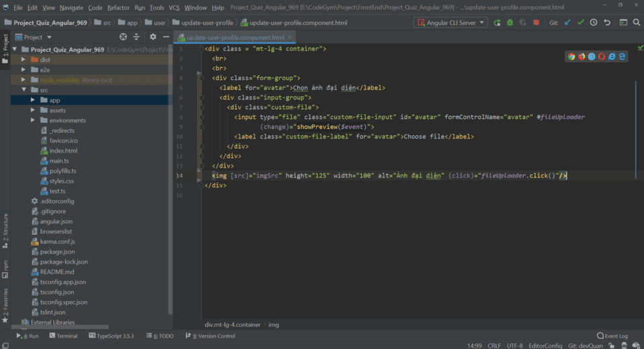Collapse all in Project panel
644x349 pixels.
[136, 37]
